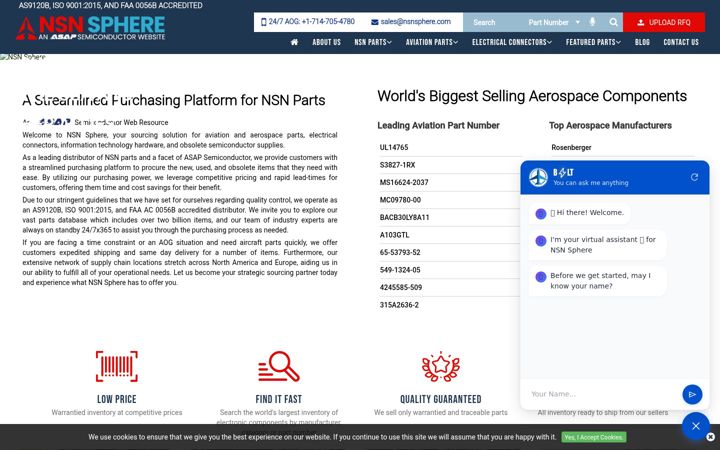Open part number 65-53793-52
Viewport: 720px width, 450px height.
400,252
